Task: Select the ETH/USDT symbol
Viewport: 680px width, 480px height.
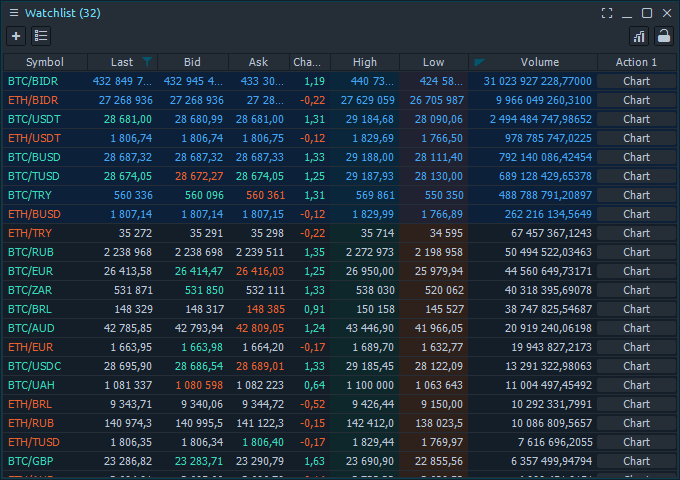Action: pos(34,138)
